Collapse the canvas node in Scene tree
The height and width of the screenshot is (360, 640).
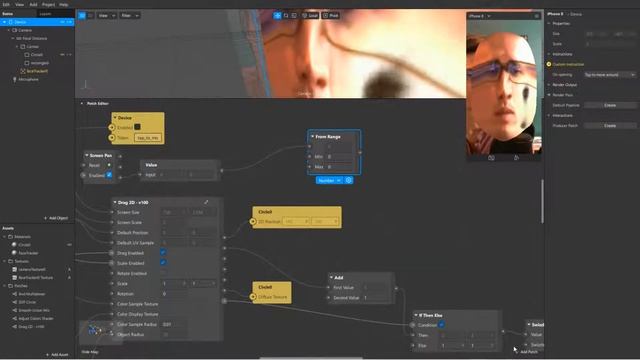(17, 47)
